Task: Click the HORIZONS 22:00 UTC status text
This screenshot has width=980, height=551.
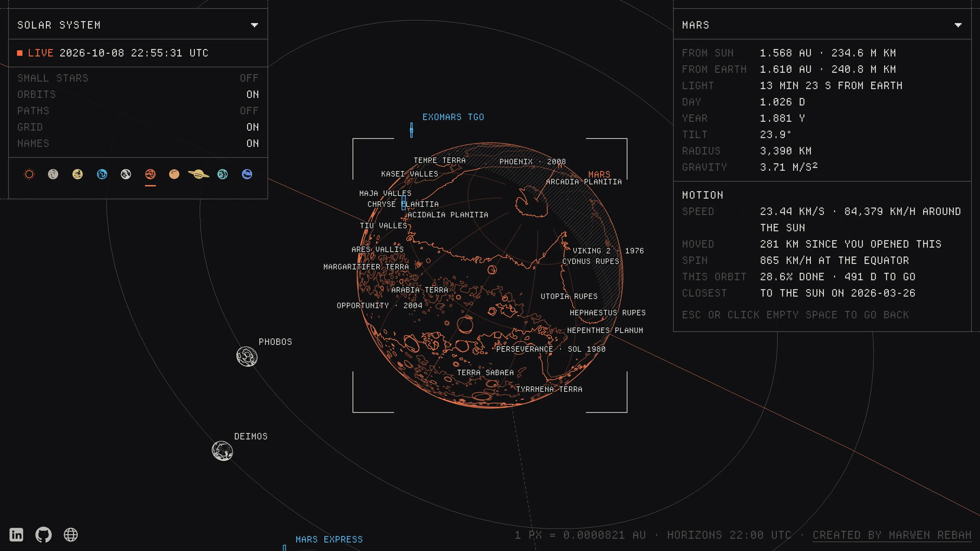Action: (729, 535)
